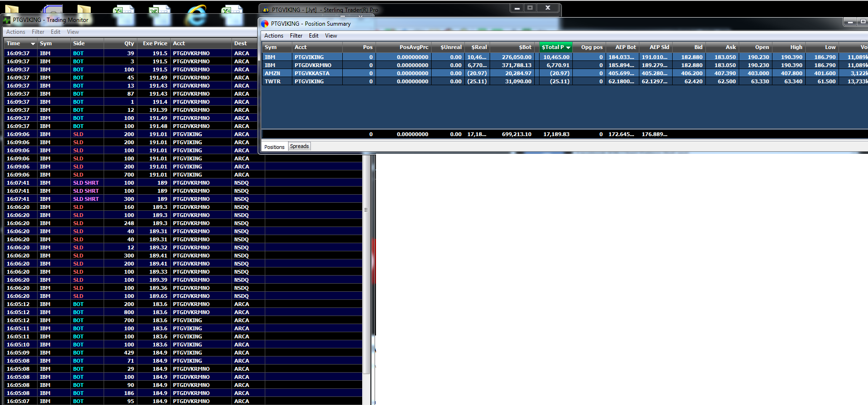Click the Sterling Trader Pro title bar icon
The height and width of the screenshot is (405, 868).
266,10
